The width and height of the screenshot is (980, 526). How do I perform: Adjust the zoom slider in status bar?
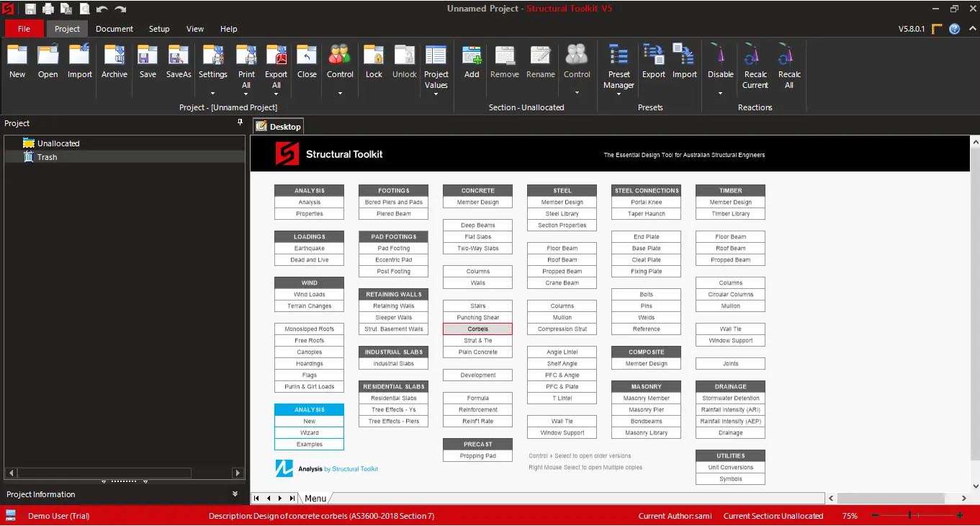[x=910, y=516]
